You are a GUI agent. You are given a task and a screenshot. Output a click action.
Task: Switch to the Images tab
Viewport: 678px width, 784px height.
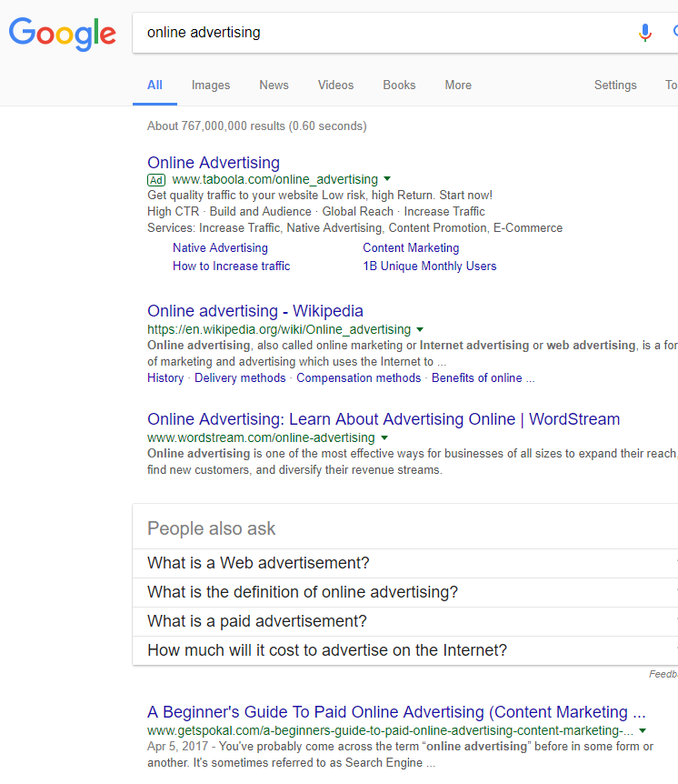(211, 85)
